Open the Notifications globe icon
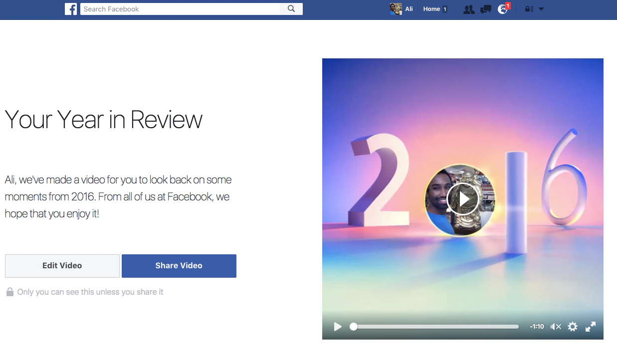Screen dimensions: 617x364 (503, 8)
